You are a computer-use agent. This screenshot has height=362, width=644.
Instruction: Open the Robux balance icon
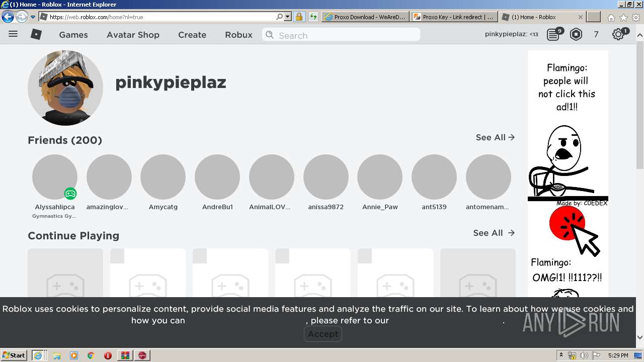click(x=576, y=34)
